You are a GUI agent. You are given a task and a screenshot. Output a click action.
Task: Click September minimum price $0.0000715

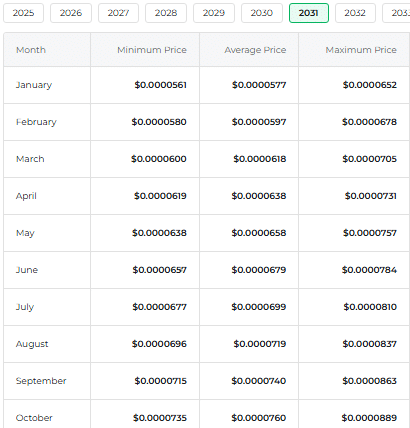[160, 381]
